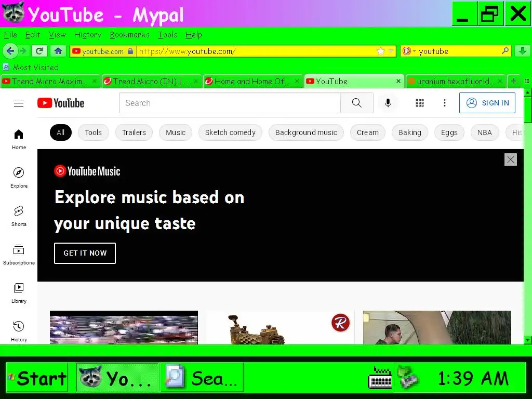
Task: Click the YouTube search magnifier button
Action: [x=356, y=103]
